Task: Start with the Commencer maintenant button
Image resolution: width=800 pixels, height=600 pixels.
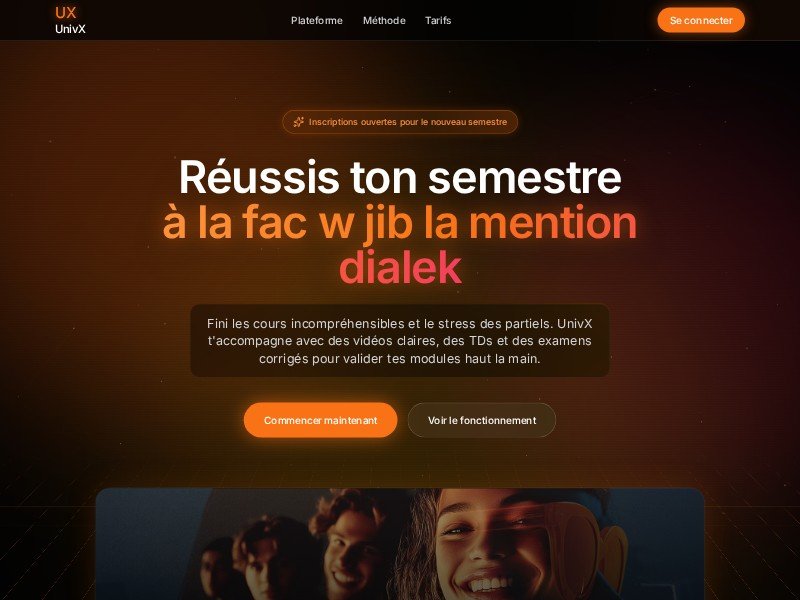Action: point(320,420)
